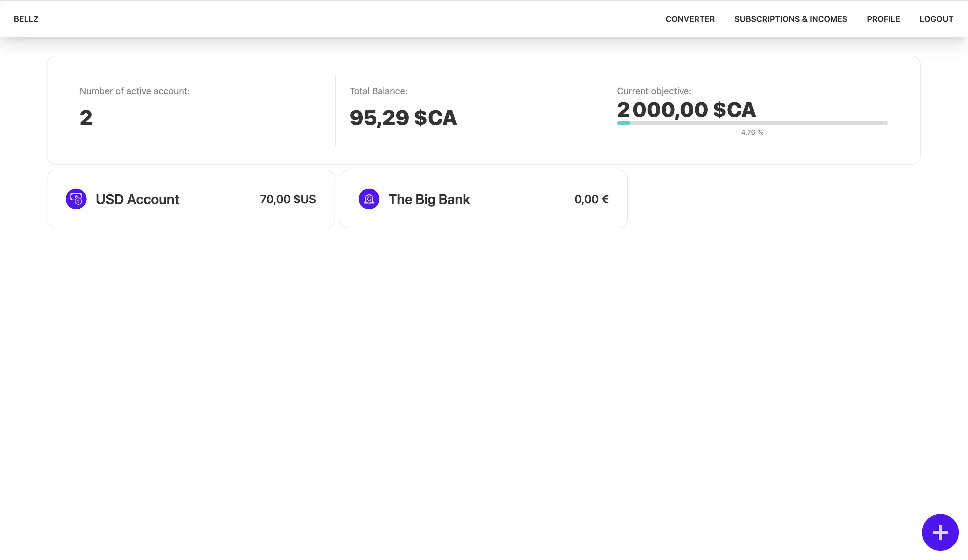The height and width of the screenshot is (560, 968).
Task: Select The Big Bank account name
Action: (429, 199)
